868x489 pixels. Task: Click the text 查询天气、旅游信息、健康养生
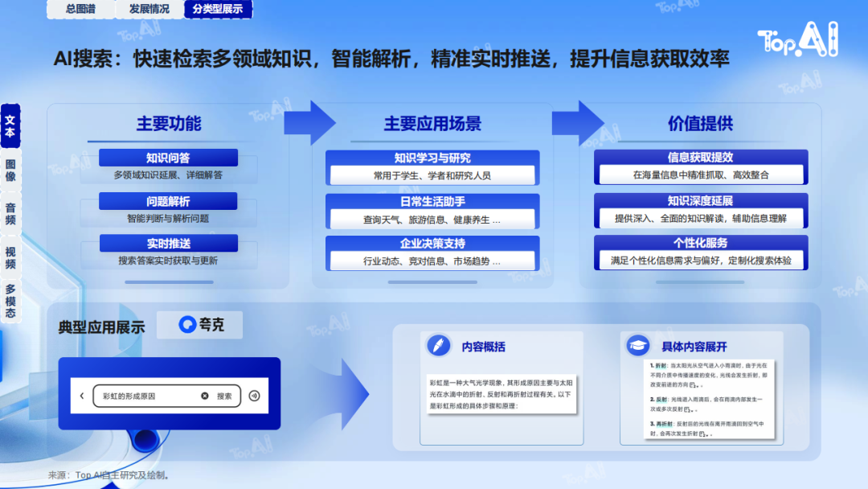pyautogui.click(x=426, y=220)
